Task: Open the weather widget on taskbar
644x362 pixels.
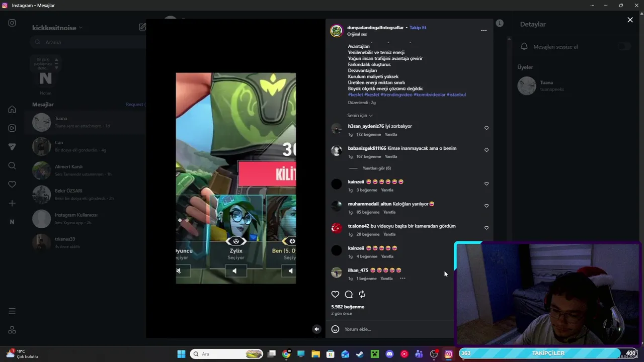Action: [23, 354]
